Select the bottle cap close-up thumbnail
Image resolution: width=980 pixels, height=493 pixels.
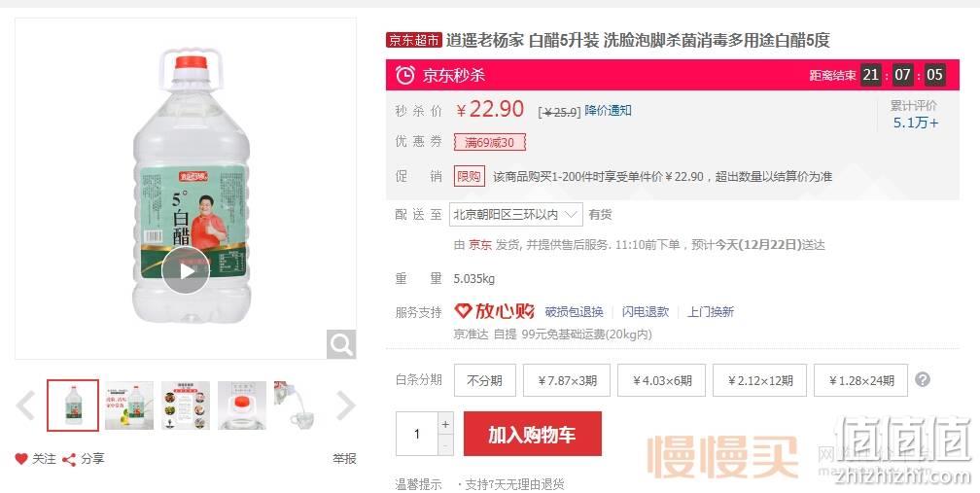click(x=242, y=405)
